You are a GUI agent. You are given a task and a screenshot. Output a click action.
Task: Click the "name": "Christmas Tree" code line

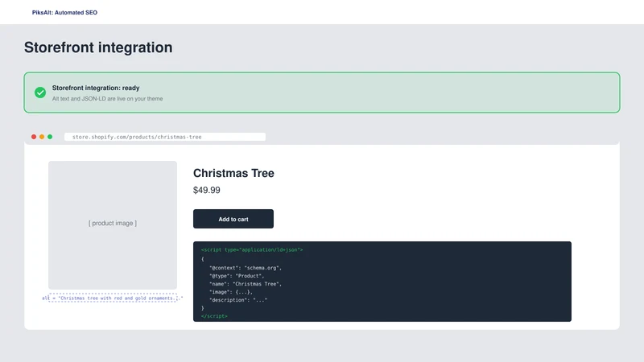pos(246,284)
